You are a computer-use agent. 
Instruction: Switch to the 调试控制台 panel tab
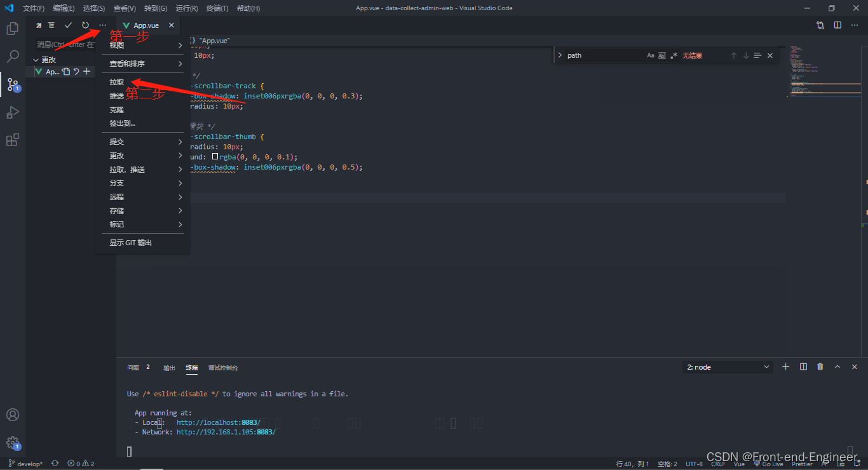223,367
